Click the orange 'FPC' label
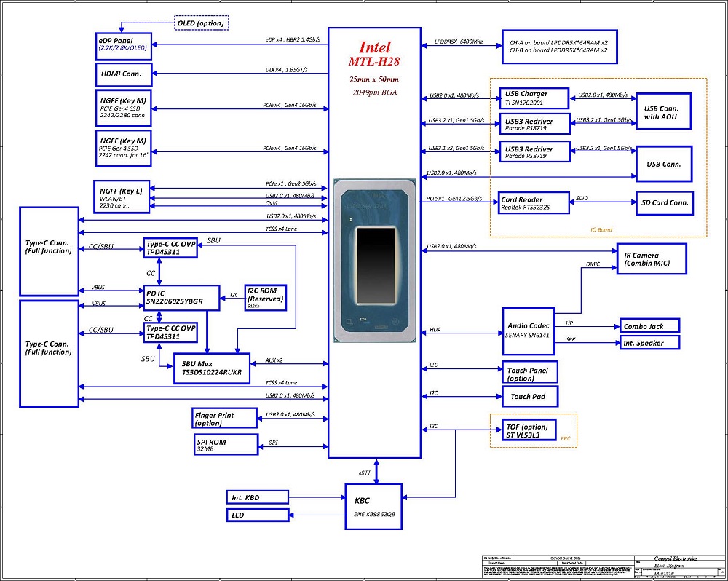The width and height of the screenshot is (728, 581). [x=566, y=438]
